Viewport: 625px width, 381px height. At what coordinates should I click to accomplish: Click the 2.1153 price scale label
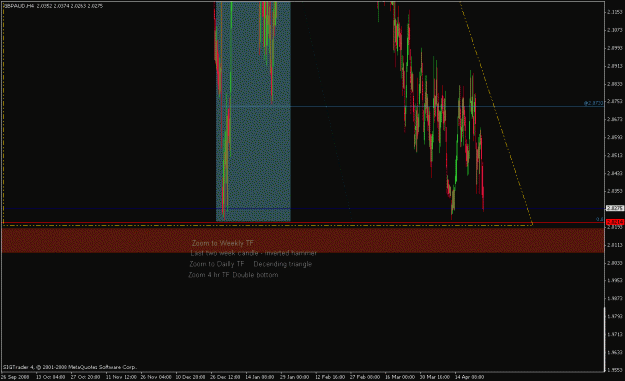point(615,12)
